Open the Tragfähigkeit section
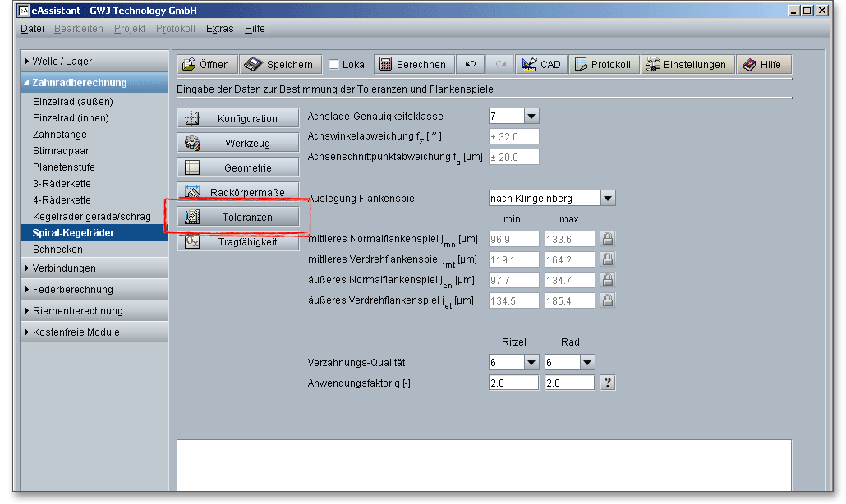846x504 pixels. click(x=238, y=242)
